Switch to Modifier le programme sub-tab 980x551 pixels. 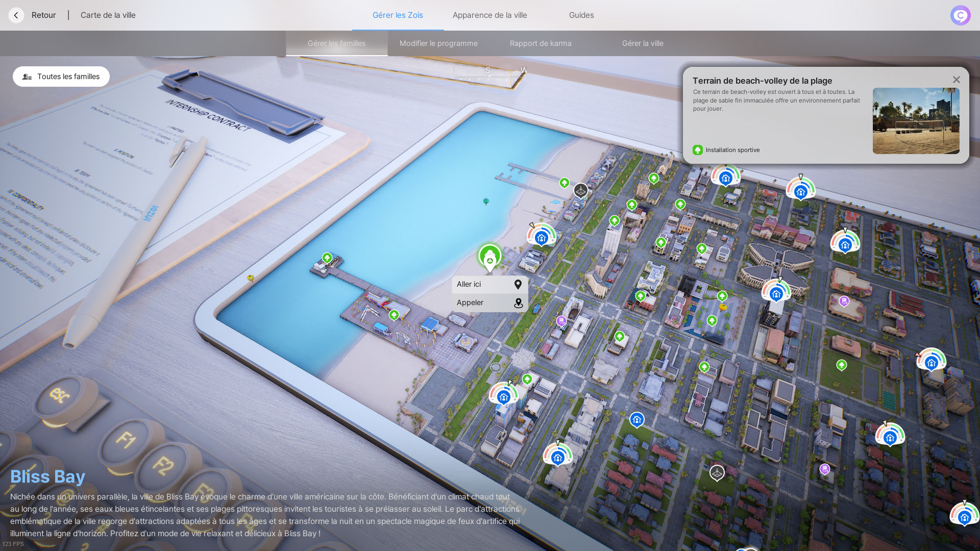[438, 43]
